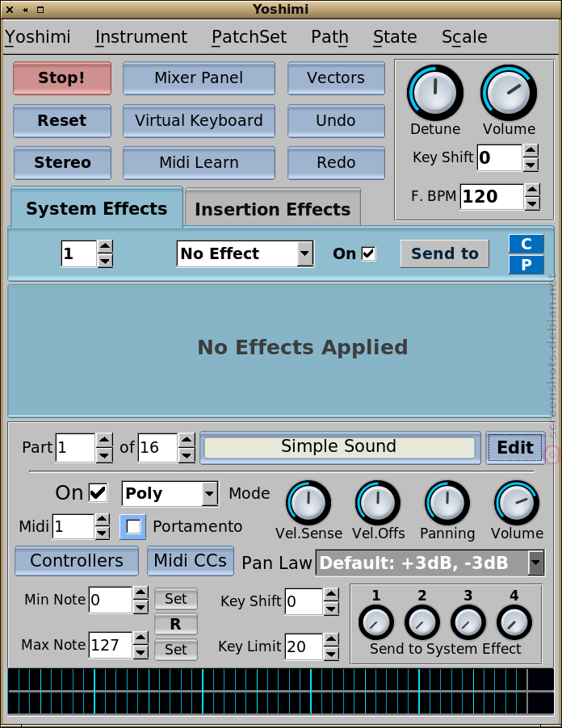Screen dimensions: 562x728
Task: Toggle the part On checkbox
Action: (x=98, y=492)
